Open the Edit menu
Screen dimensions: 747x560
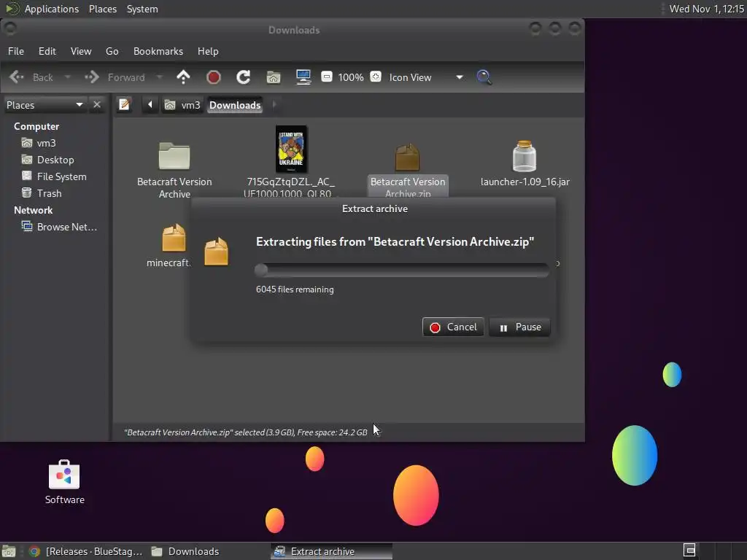coord(47,51)
